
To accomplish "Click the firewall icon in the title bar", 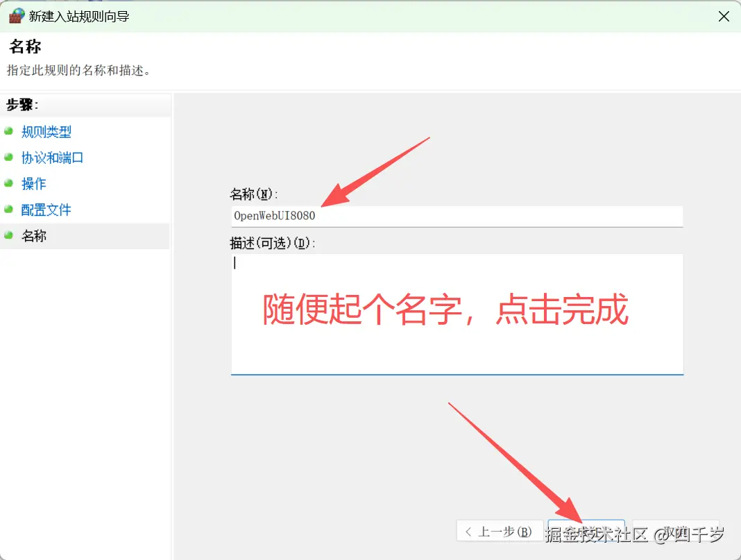I will [x=15, y=15].
